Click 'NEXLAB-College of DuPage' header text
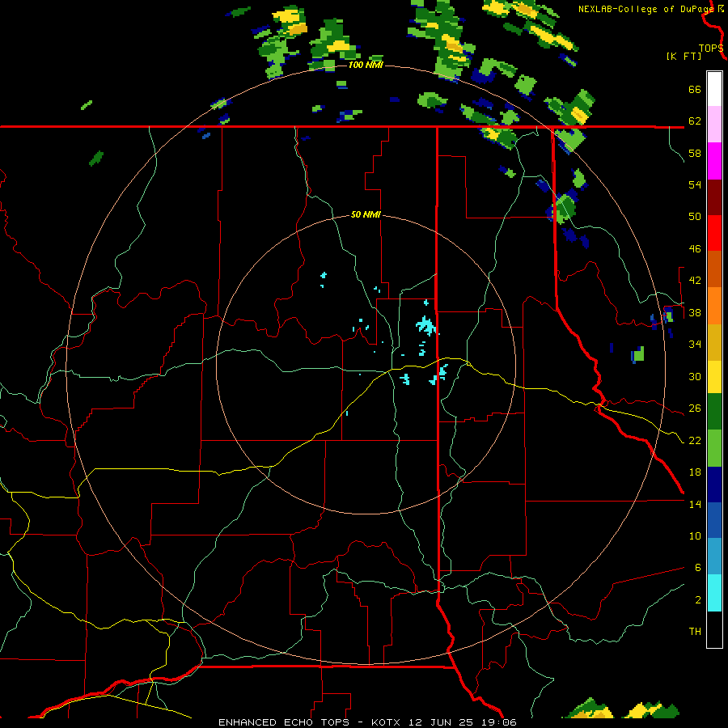The image size is (728, 728). pos(645,9)
